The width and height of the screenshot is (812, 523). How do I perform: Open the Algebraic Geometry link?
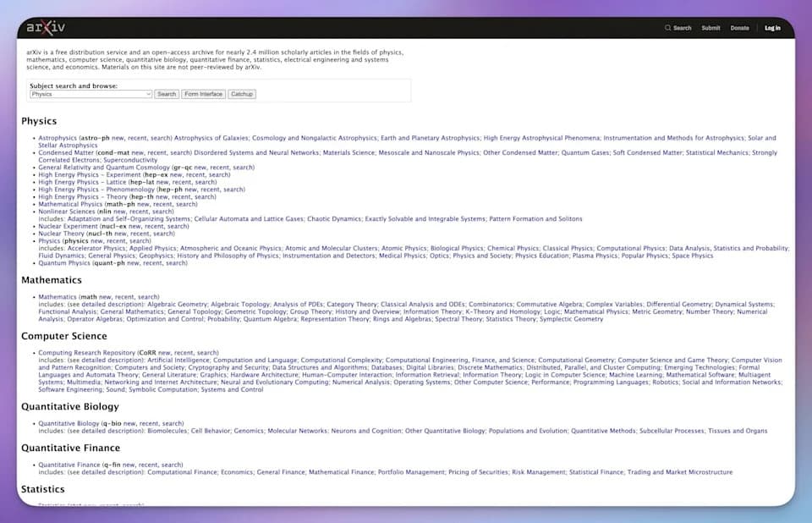point(178,305)
